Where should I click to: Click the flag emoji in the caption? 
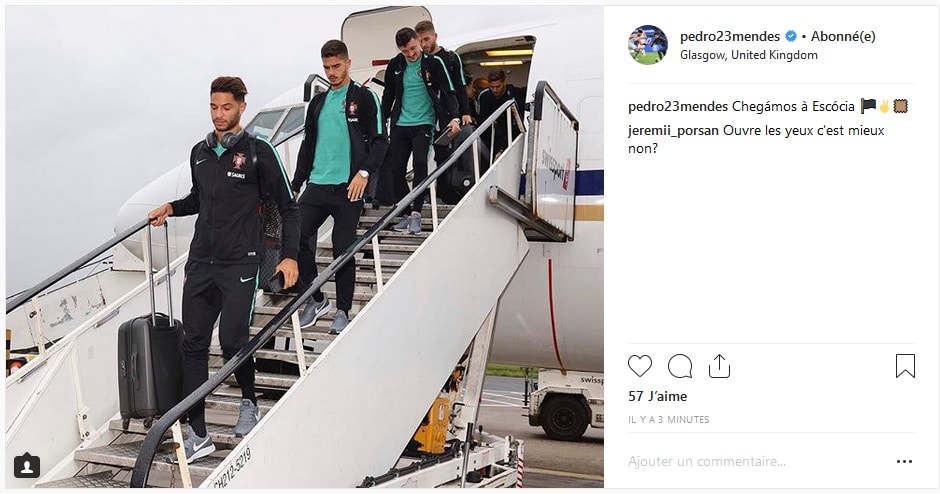click(x=868, y=107)
